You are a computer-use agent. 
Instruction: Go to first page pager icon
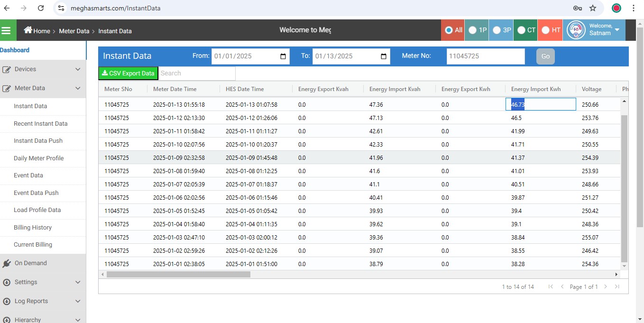[x=551, y=286]
